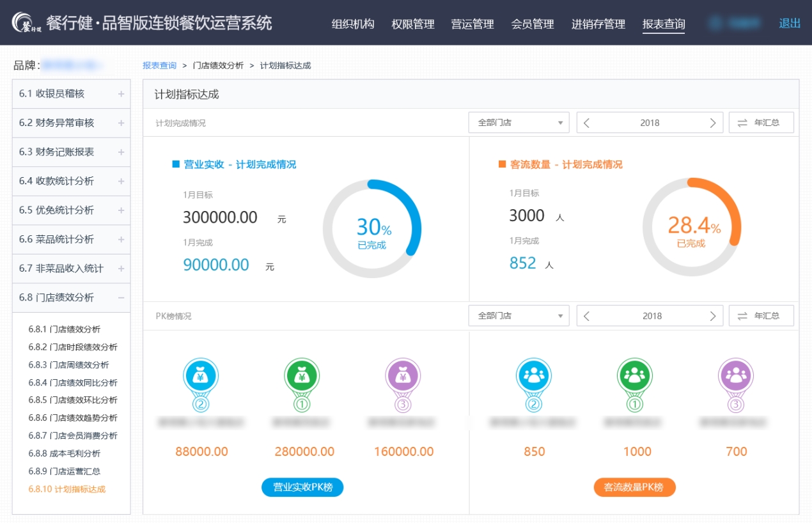The image size is (812, 523).
Task: Click 退出 to log out
Action: pyautogui.click(x=790, y=23)
